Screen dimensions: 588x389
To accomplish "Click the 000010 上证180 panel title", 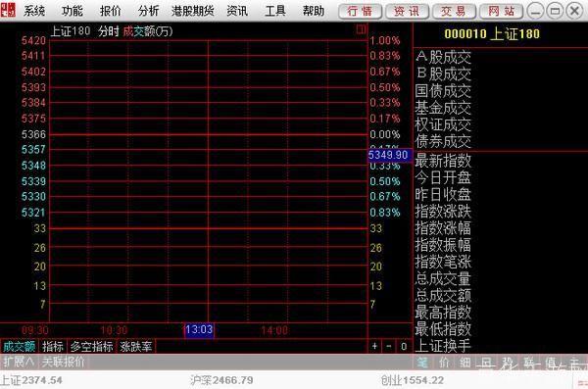I will (x=492, y=33).
